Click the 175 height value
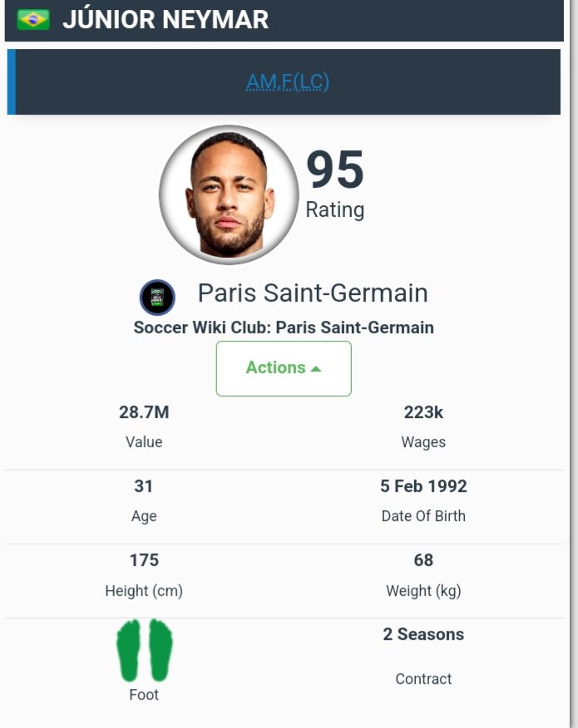 click(144, 560)
